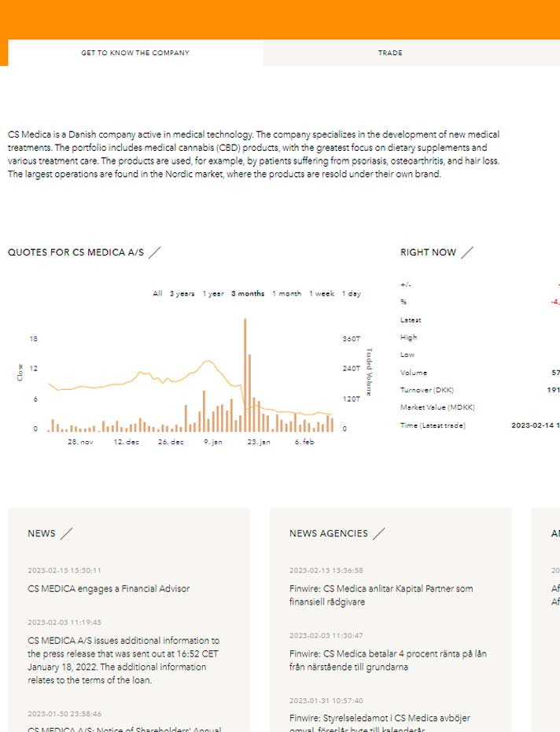Open the Get to Know the Company tab

tap(135, 53)
